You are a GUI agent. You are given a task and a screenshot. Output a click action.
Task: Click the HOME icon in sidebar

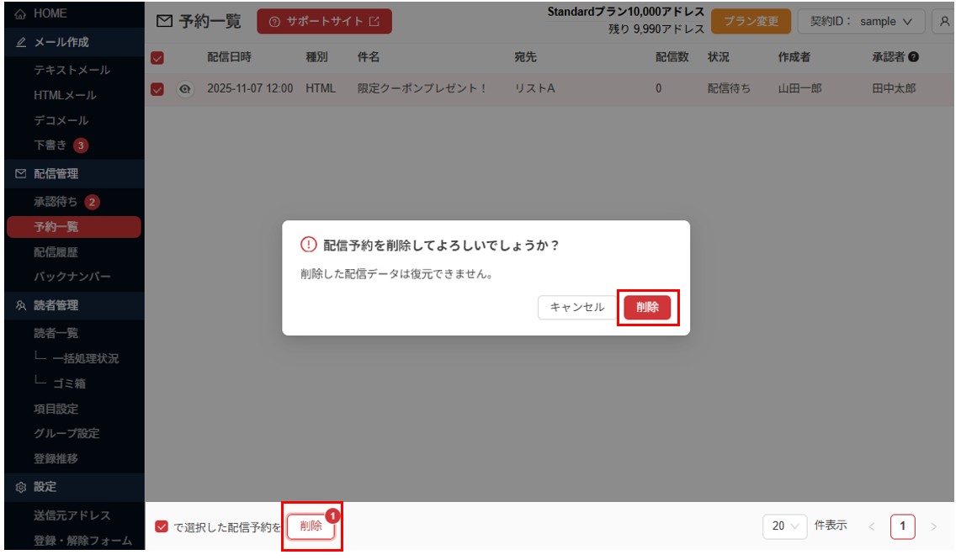tap(21, 14)
